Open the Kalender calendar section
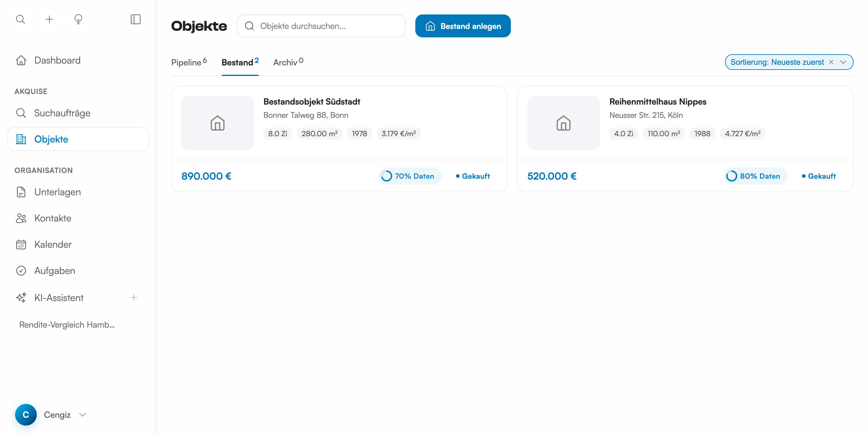Viewport: 868px width, 434px height. pos(53,244)
